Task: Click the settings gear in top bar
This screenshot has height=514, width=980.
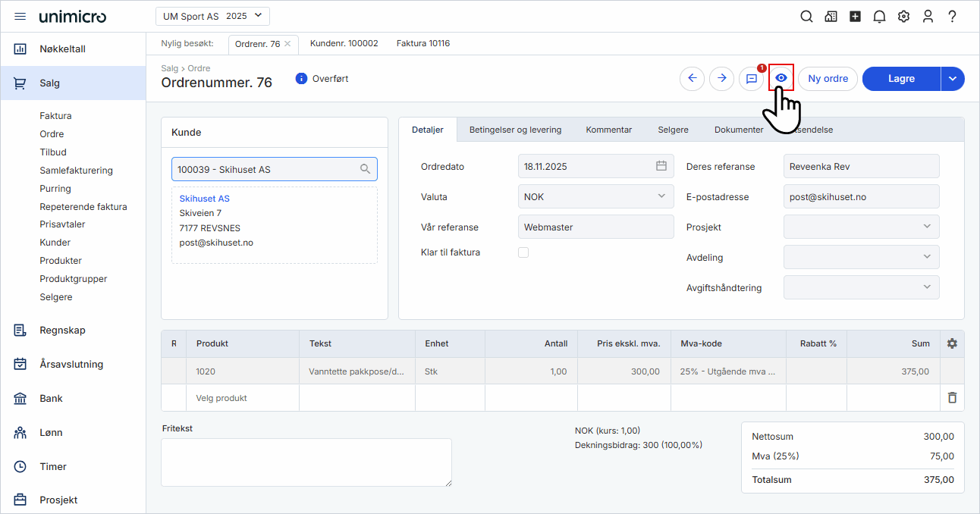Action: pos(903,17)
